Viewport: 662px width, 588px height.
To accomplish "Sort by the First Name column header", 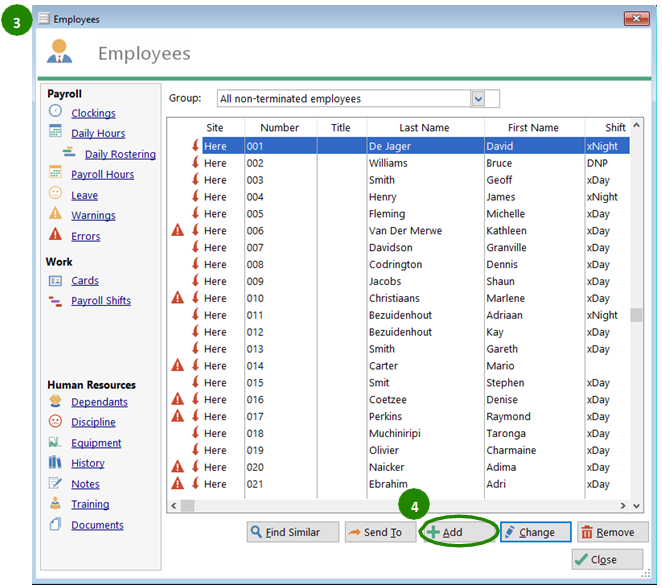I will [533, 127].
